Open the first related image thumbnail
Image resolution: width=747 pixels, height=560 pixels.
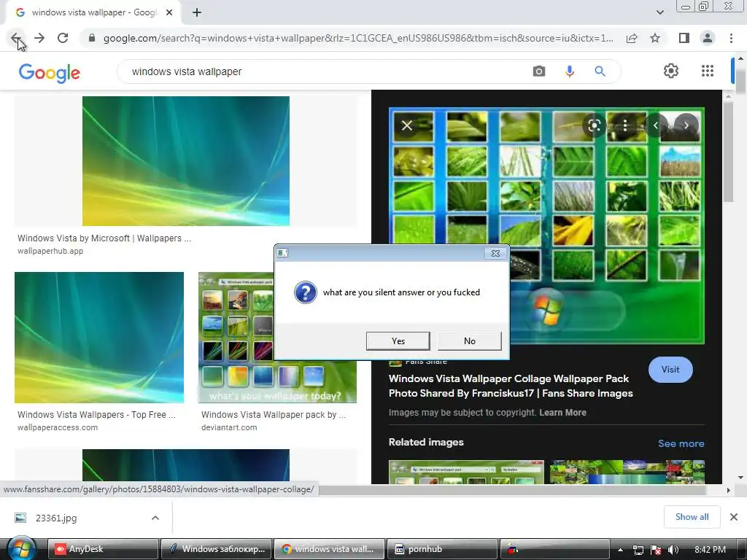(x=466, y=472)
